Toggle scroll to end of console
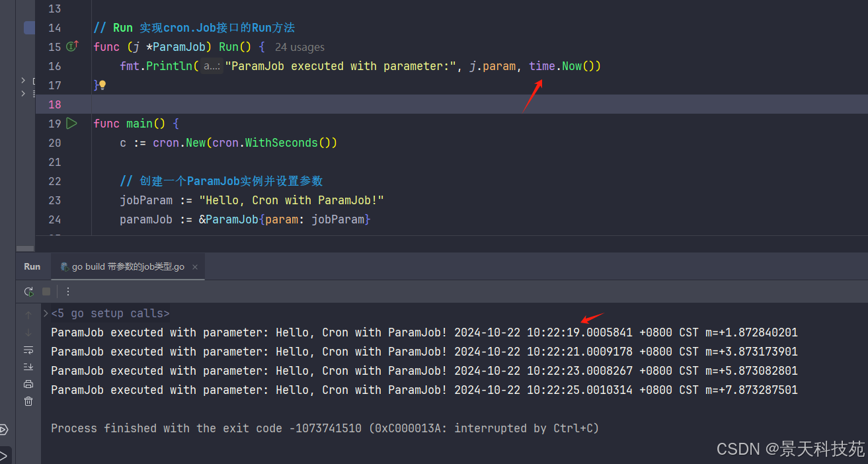This screenshot has height=464, width=868. (x=28, y=367)
